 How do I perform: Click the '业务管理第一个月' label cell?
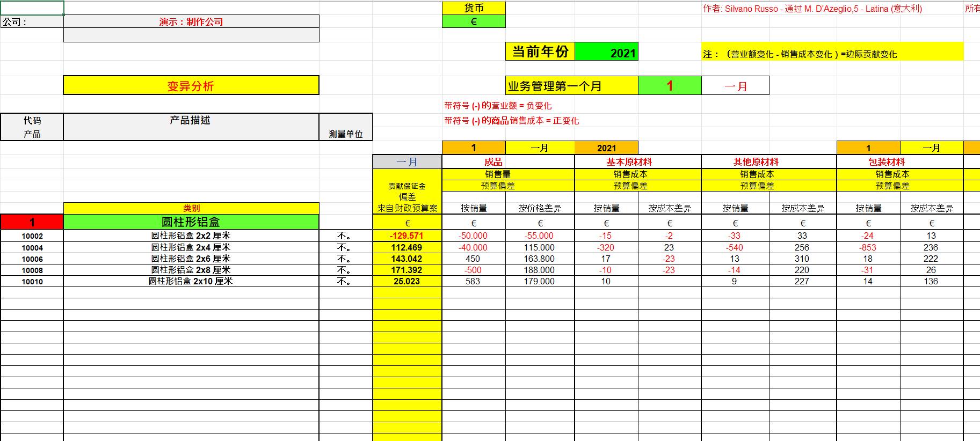(572, 86)
